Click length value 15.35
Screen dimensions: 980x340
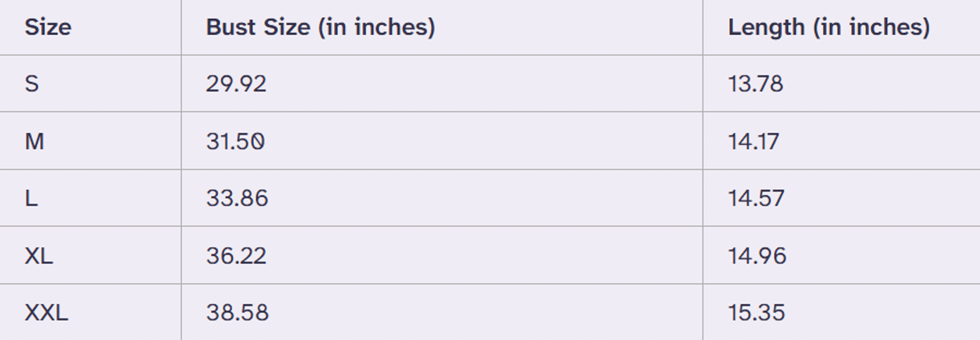[x=756, y=313]
